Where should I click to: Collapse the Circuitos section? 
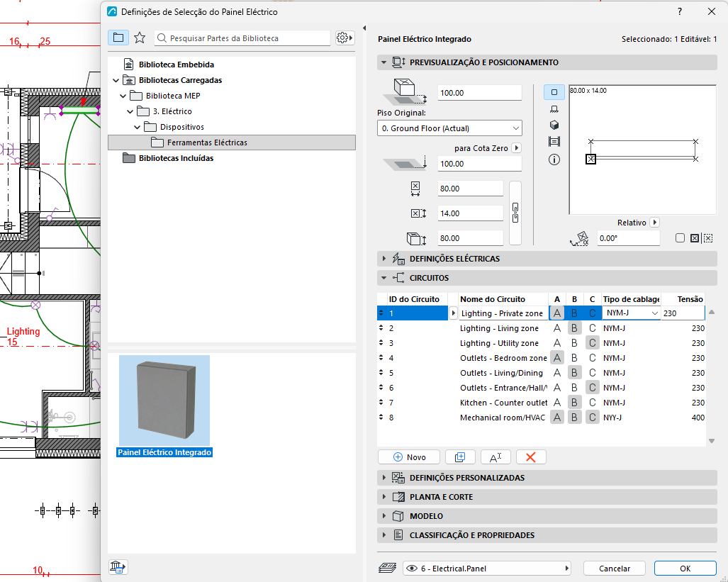(384, 278)
